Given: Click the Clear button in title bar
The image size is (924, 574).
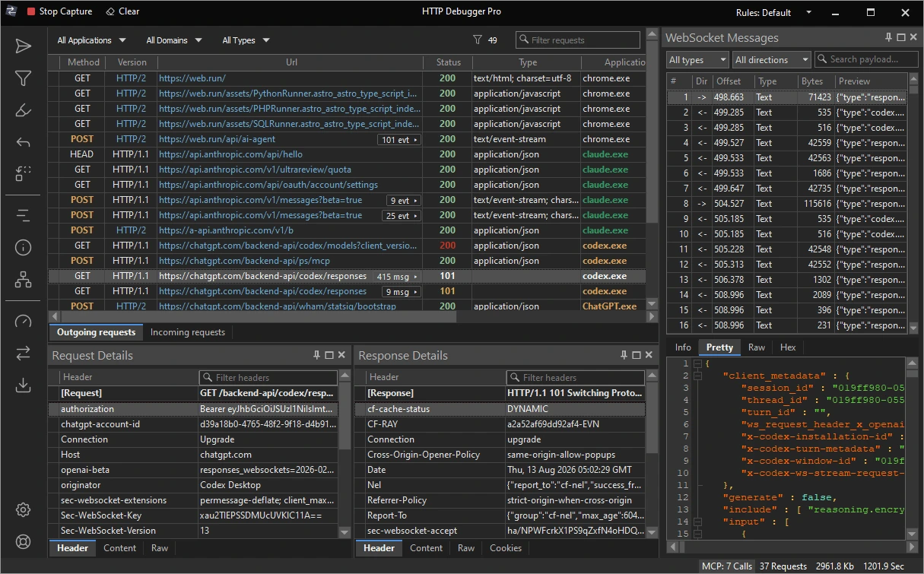Looking at the screenshot, I should click(x=122, y=11).
